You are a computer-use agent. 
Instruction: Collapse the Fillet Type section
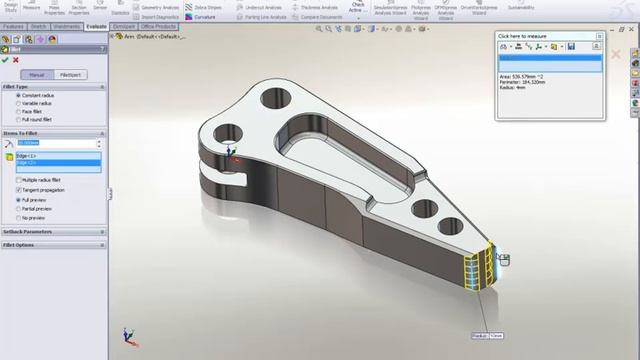pos(102,87)
